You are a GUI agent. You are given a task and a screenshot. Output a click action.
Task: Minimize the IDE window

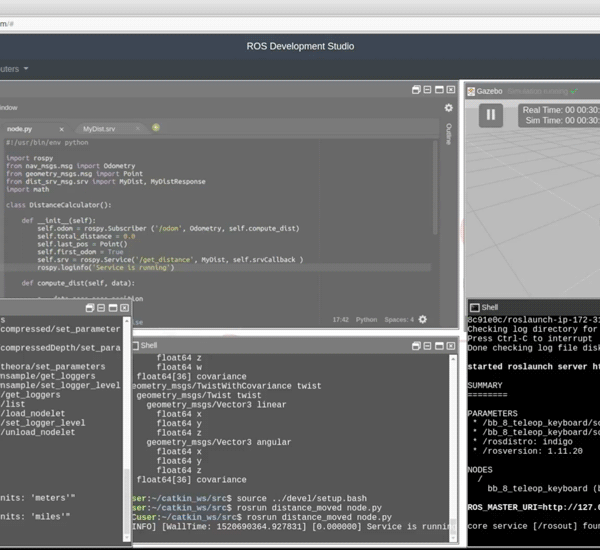coord(427,90)
